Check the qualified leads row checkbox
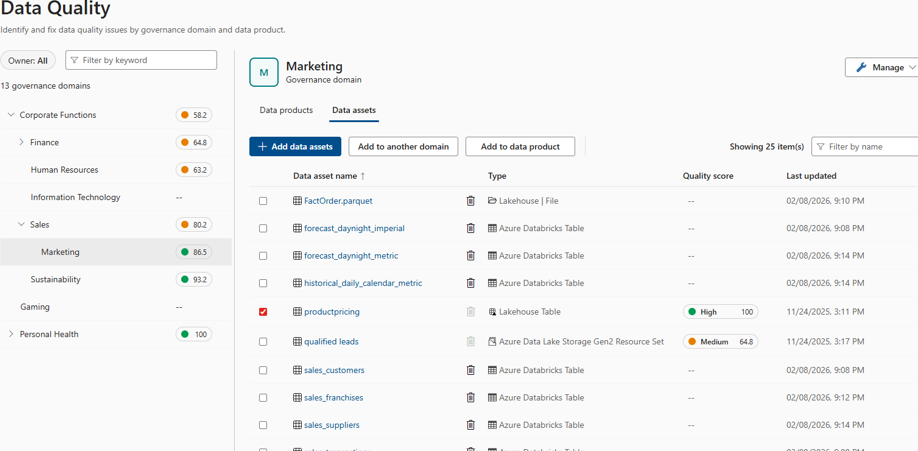 (263, 342)
